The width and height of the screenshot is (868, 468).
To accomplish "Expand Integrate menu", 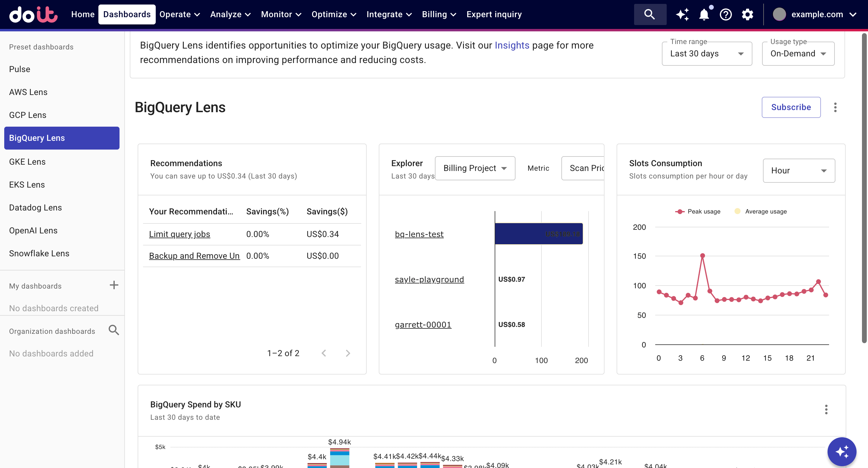I will click(389, 14).
